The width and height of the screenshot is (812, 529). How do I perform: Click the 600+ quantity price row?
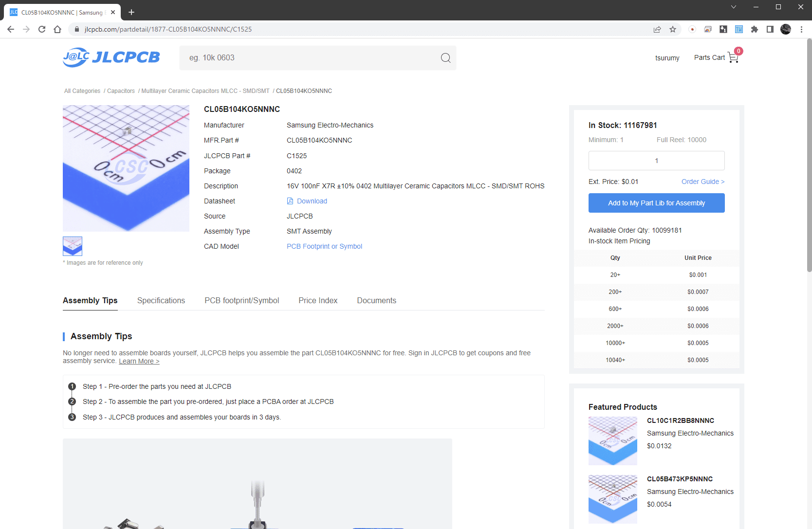(x=656, y=309)
